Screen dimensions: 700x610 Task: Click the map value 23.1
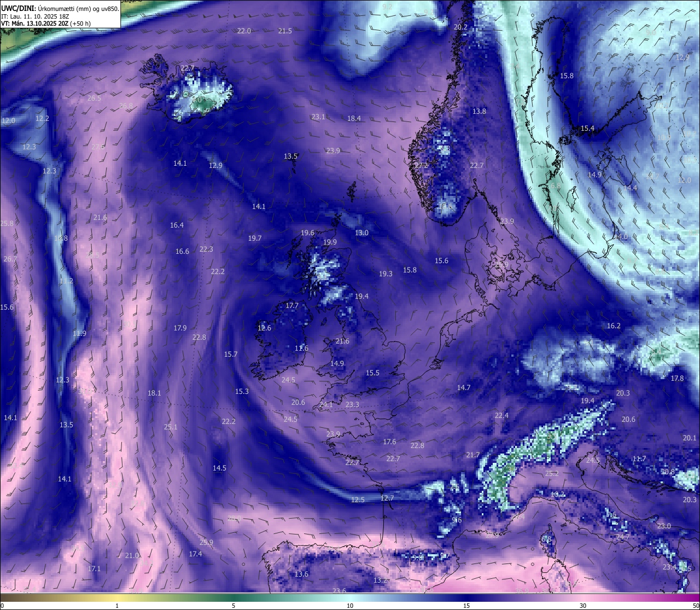click(318, 117)
